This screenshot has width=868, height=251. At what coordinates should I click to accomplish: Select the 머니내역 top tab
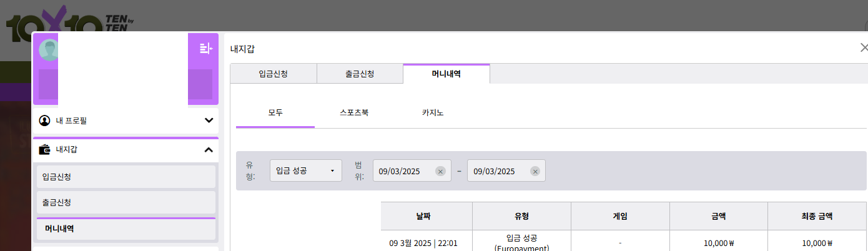[446, 74]
